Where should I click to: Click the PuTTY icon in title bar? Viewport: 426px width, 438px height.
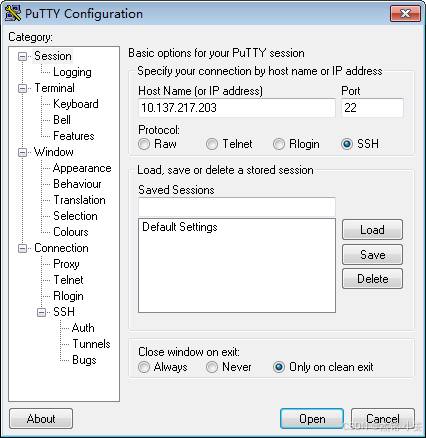(13, 14)
